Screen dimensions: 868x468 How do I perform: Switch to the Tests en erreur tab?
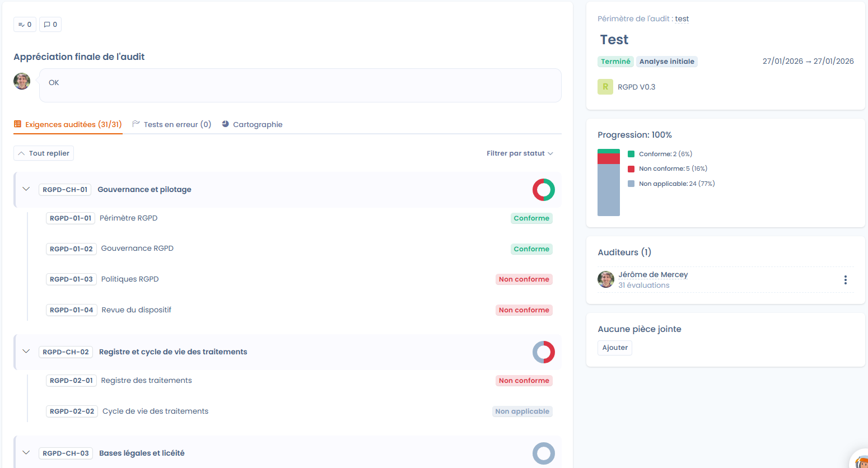172,124
